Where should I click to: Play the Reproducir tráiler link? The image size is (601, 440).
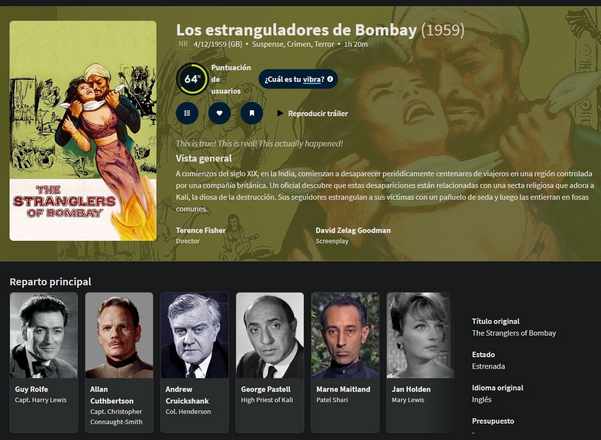point(318,113)
